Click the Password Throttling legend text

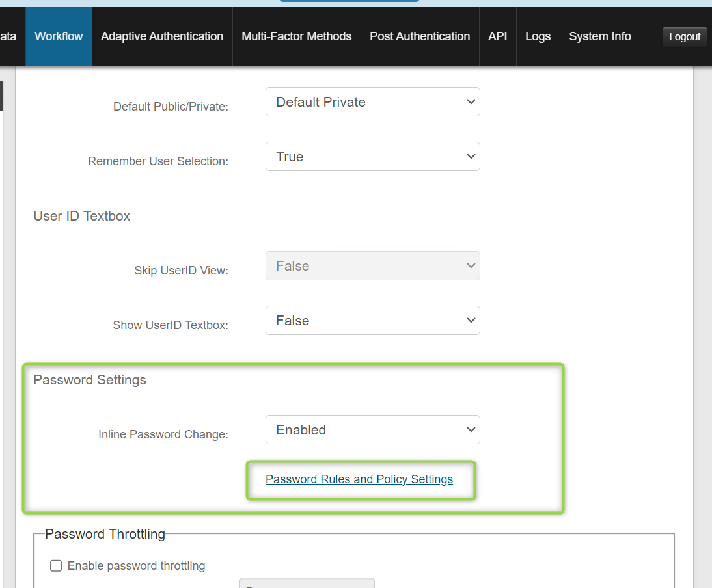(105, 534)
